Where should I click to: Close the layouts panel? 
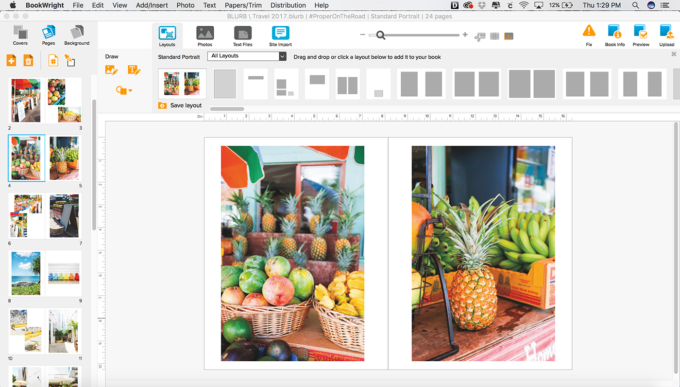coord(673,54)
